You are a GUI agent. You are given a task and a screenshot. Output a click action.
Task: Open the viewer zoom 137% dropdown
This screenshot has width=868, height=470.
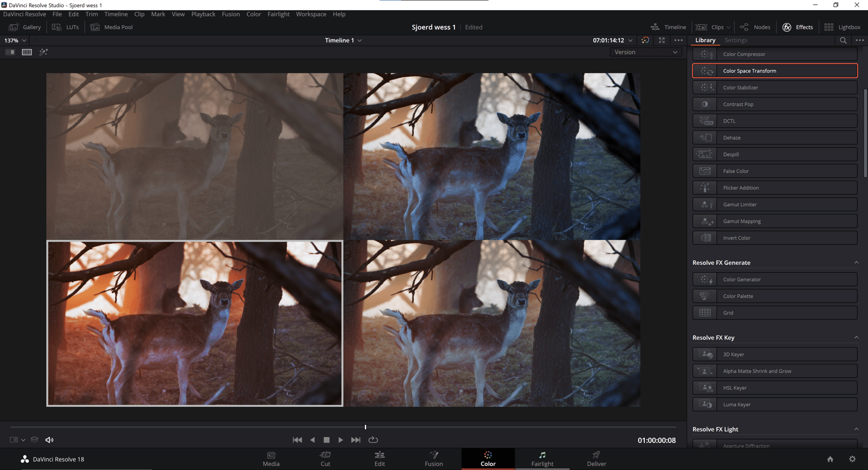[x=15, y=41]
